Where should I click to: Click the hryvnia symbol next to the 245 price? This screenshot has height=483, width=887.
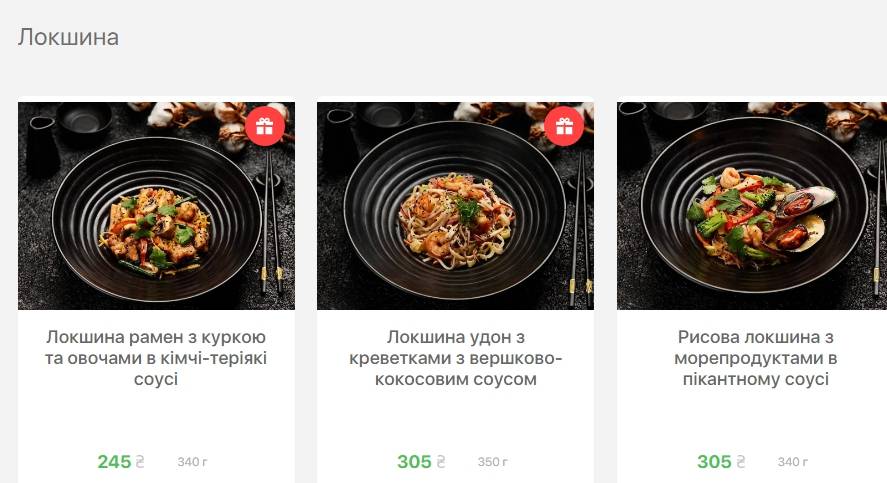click(x=140, y=462)
